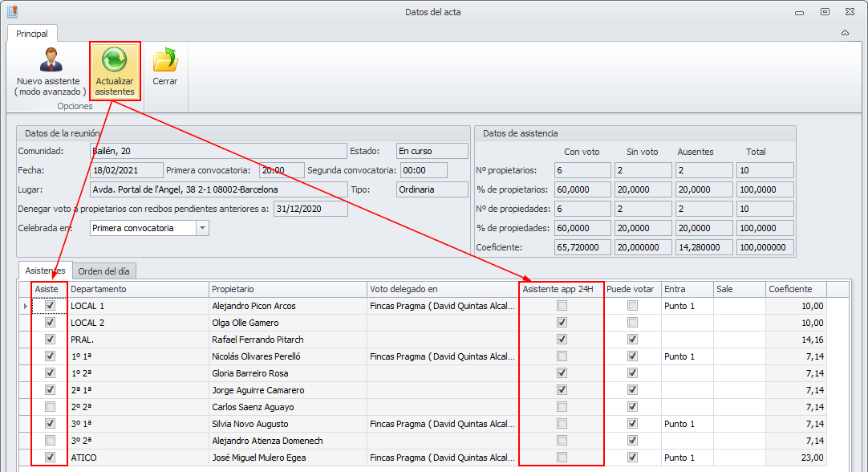The image size is (868, 472).
Task: Toggle Puede votar checkbox for LOCAL 1
Action: (633, 306)
